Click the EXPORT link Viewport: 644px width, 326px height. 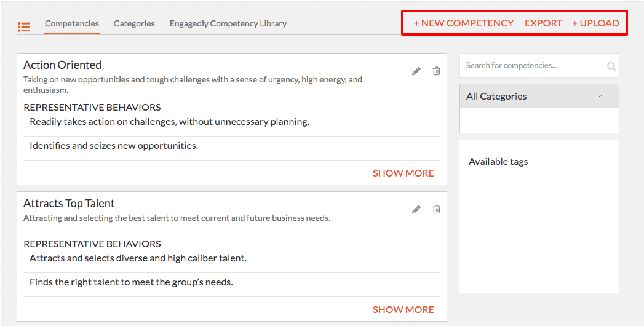pyautogui.click(x=543, y=23)
